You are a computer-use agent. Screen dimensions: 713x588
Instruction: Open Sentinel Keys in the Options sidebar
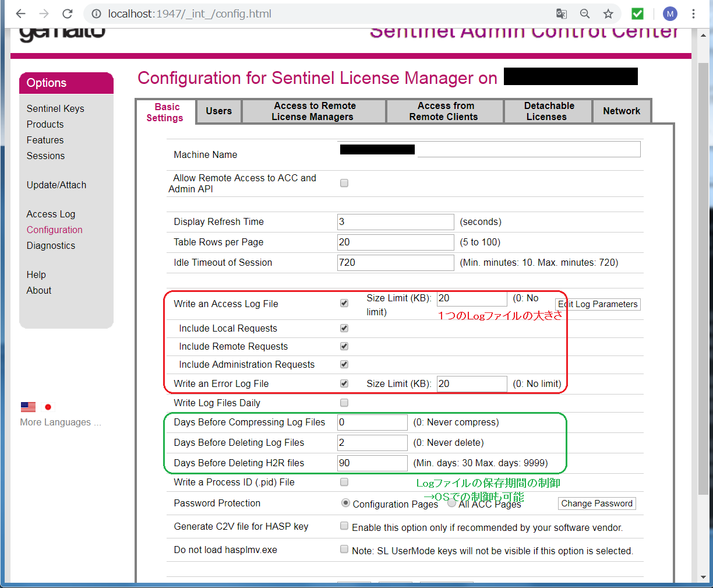55,108
